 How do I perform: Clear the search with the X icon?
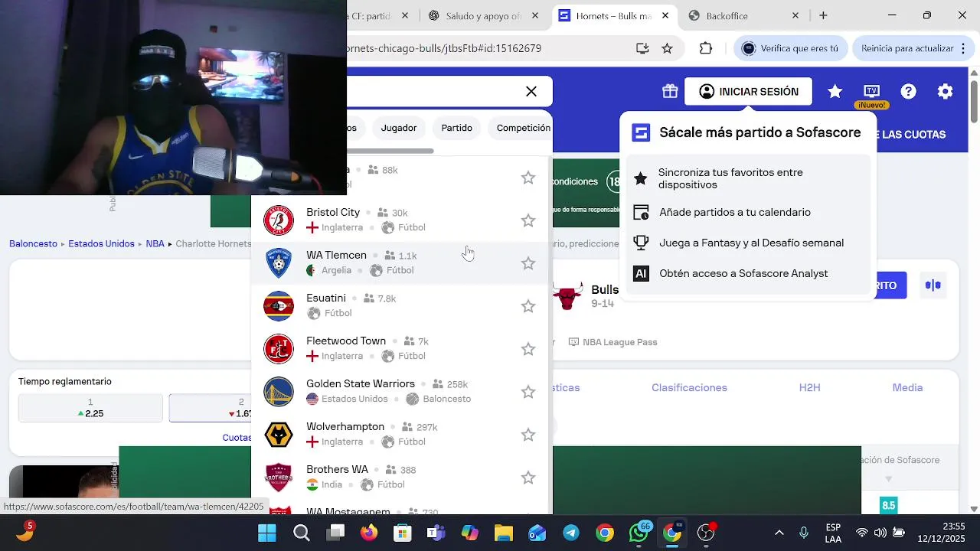point(531,91)
